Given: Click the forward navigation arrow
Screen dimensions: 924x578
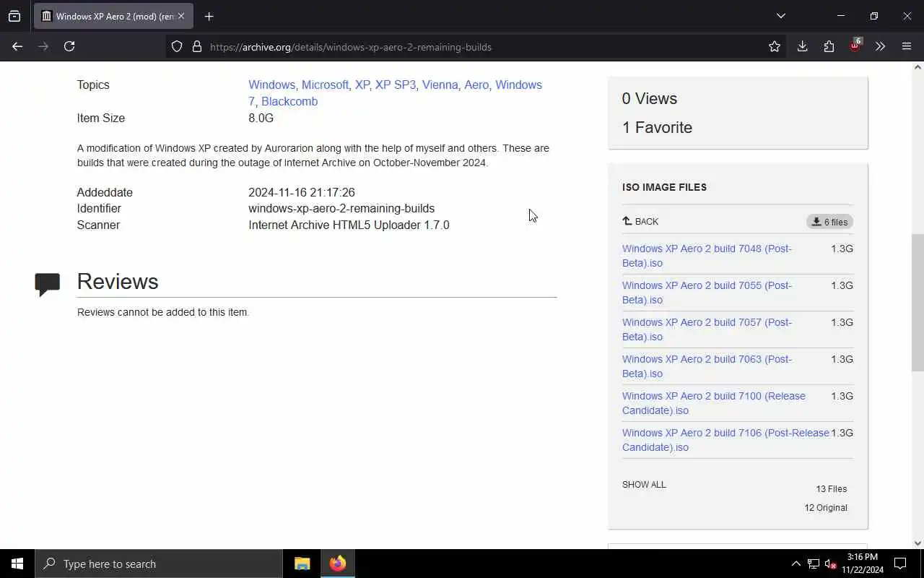Looking at the screenshot, I should [x=43, y=46].
